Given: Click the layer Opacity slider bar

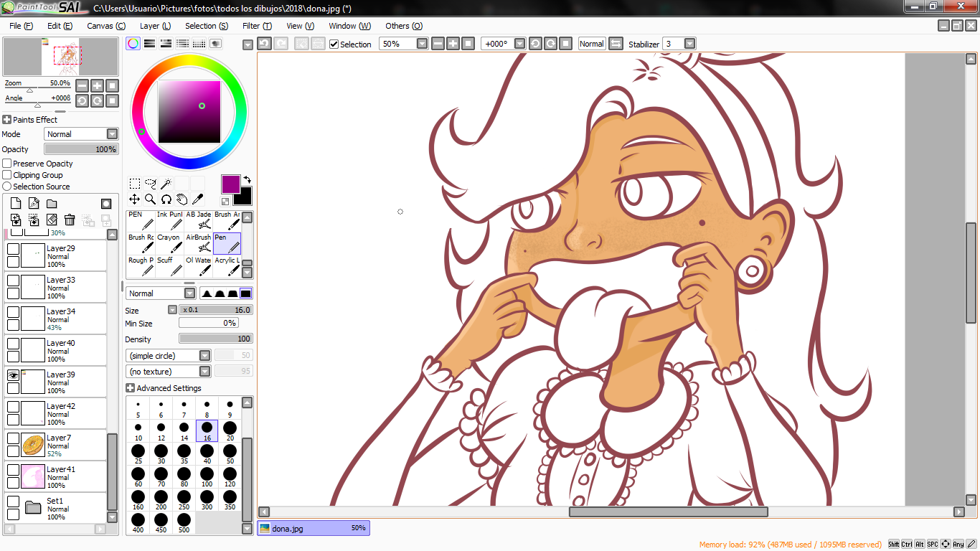Looking at the screenshot, I should click(81, 149).
